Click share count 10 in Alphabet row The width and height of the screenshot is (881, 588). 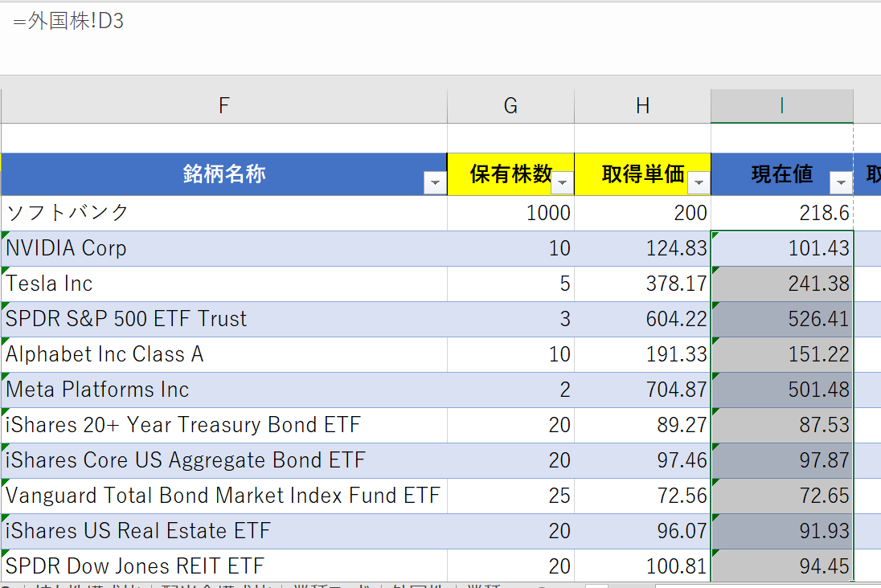pos(510,354)
